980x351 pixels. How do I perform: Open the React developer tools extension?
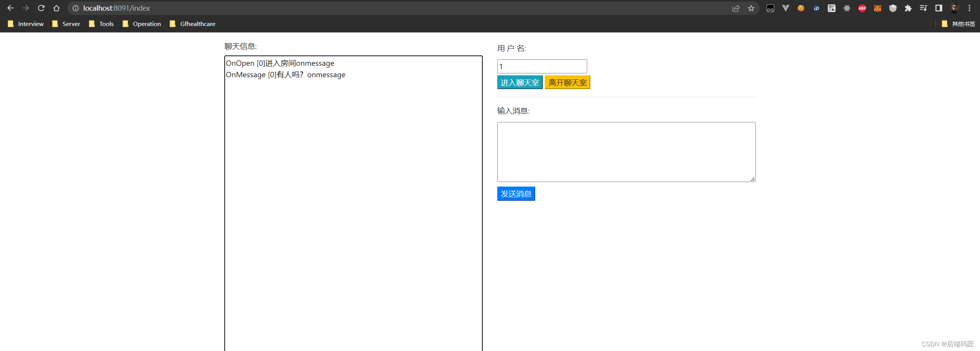click(x=847, y=8)
